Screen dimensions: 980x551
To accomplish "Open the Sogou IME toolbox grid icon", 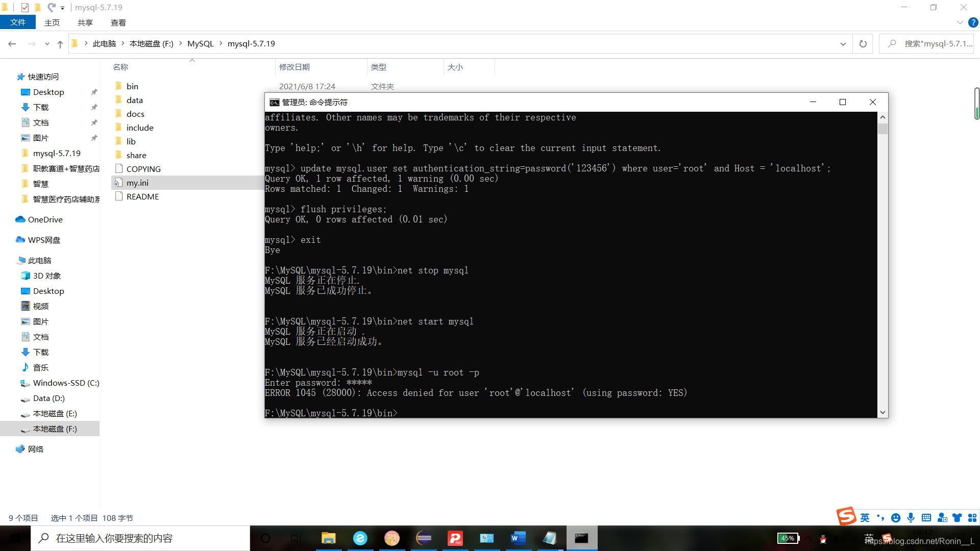I will [x=972, y=518].
